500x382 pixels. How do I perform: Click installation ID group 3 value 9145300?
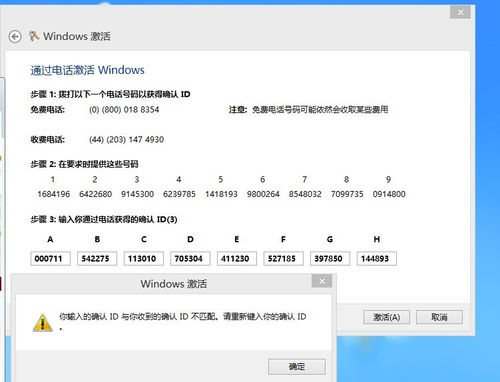click(x=137, y=194)
